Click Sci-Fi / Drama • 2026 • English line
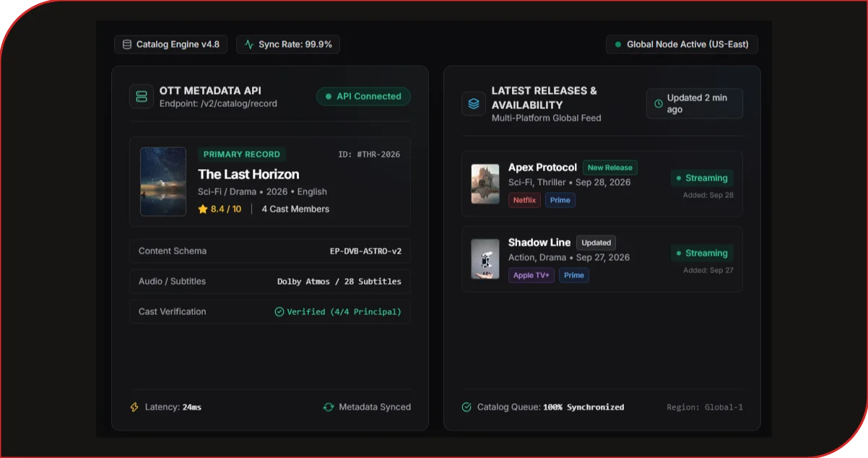Image resolution: width=868 pixels, height=458 pixels. (262, 191)
